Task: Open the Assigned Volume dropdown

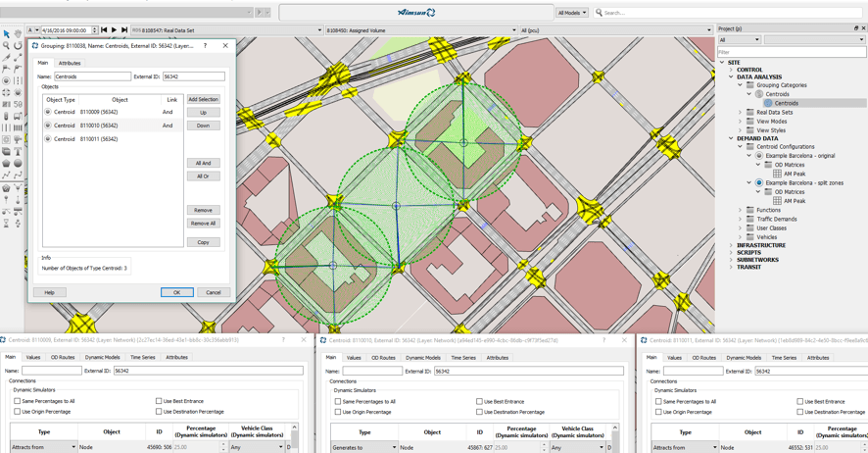Action: pos(421,29)
